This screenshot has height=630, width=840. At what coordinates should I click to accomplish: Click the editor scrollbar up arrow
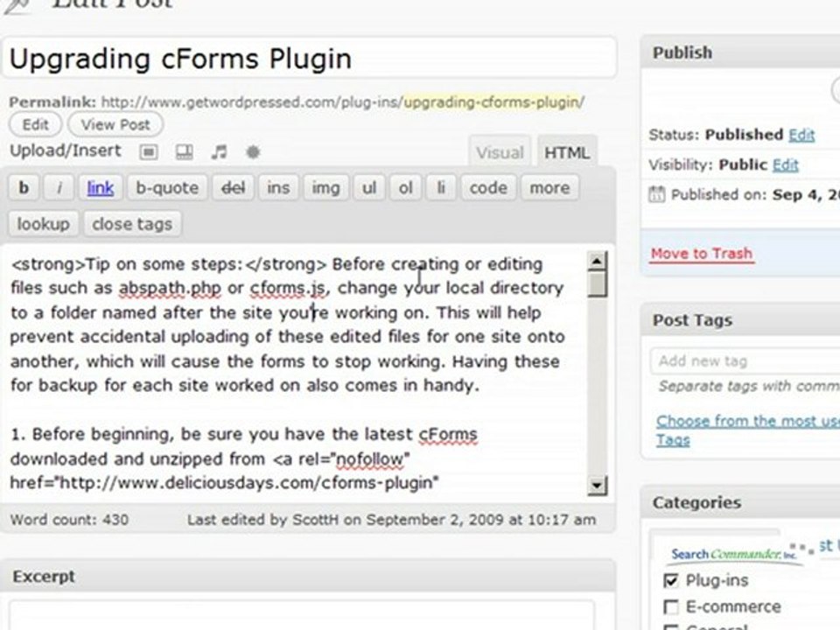tap(598, 261)
